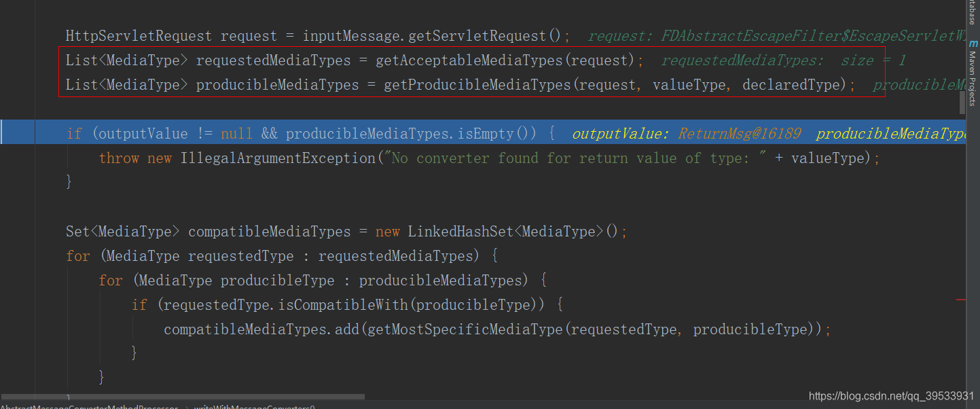Click the blue Maven 'm' icon
This screenshot has height=409, width=980.
(x=973, y=43)
